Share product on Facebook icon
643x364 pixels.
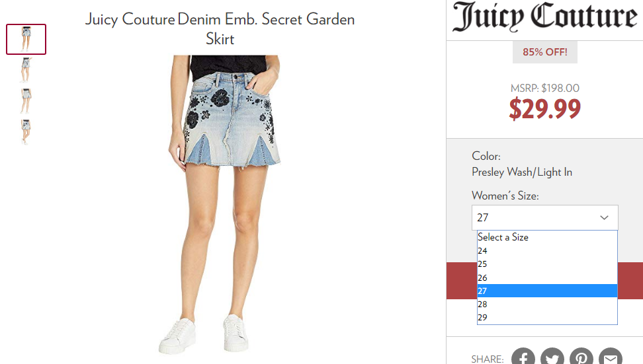click(x=523, y=357)
